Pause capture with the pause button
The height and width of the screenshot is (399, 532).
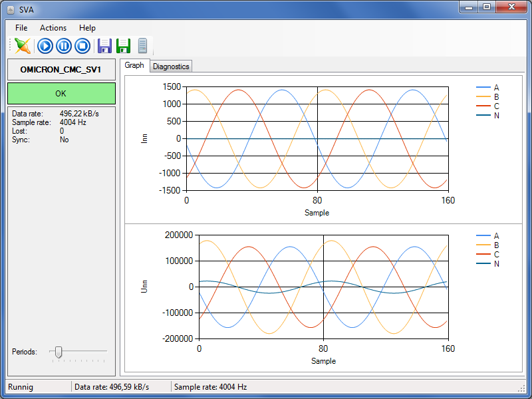pos(63,46)
